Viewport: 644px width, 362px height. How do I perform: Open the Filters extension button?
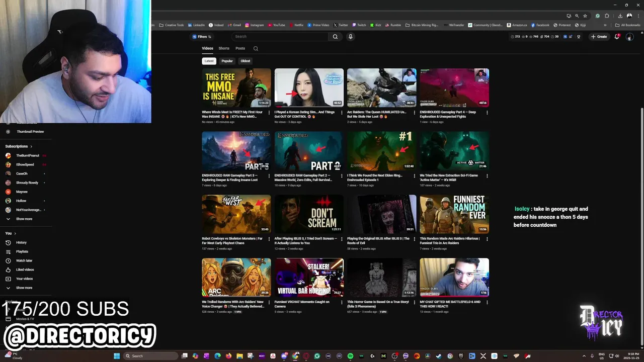pyautogui.click(x=202, y=37)
